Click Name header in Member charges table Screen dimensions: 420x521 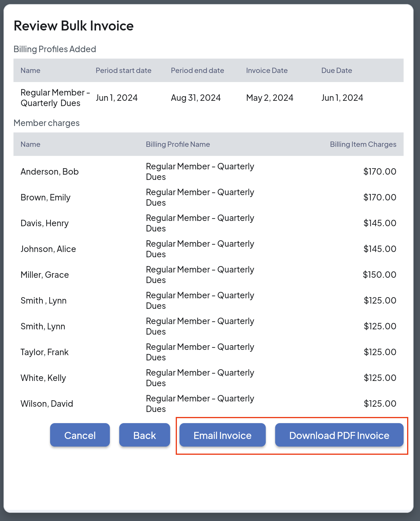(x=30, y=144)
